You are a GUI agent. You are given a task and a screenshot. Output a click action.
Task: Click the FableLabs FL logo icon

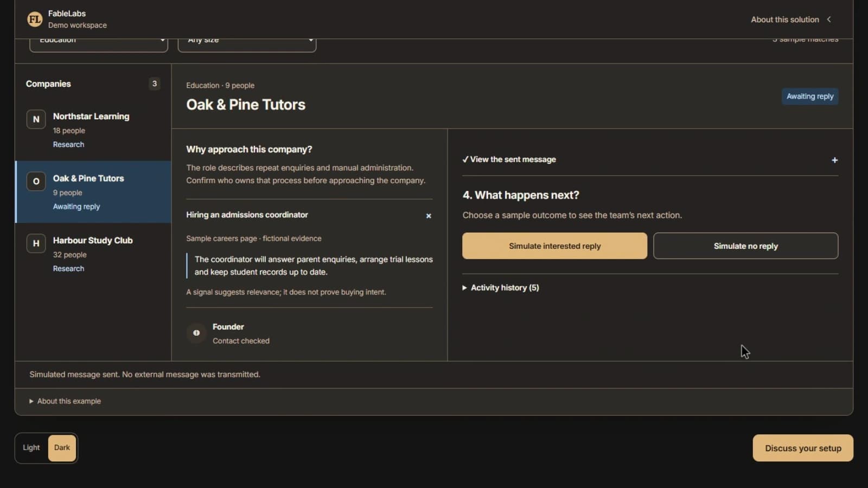(x=35, y=20)
